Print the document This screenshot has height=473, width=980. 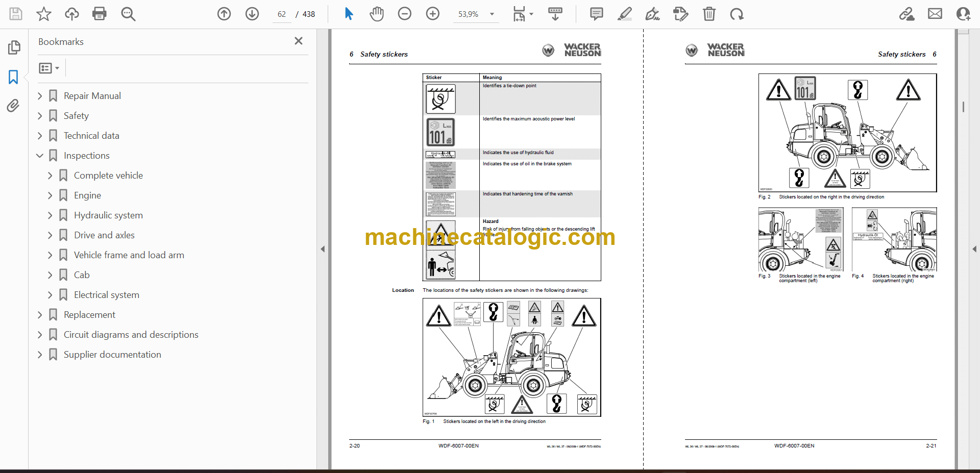100,14
